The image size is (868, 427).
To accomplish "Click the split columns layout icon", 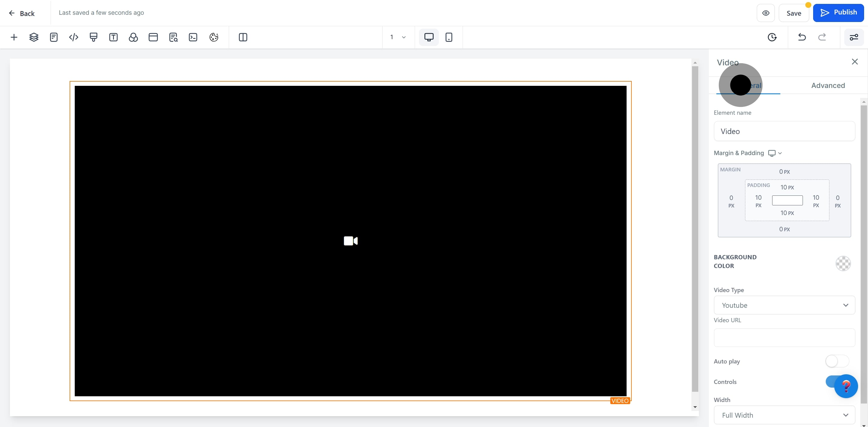I will pyautogui.click(x=243, y=37).
